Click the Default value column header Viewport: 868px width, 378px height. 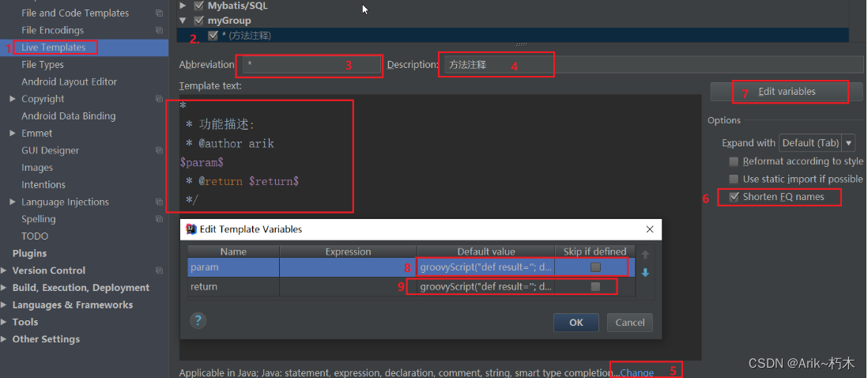(x=486, y=251)
